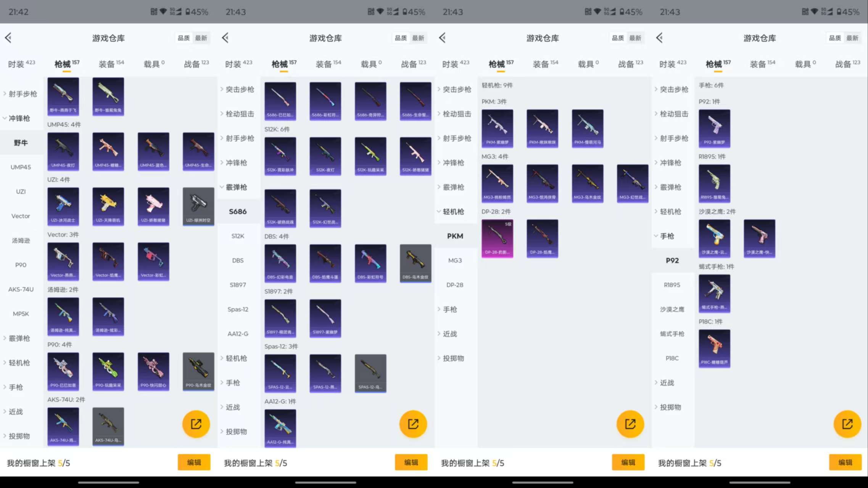Choose Spas-12 in the shotgun sidebar list
Screen dimensions: 868x488
[x=238, y=309]
